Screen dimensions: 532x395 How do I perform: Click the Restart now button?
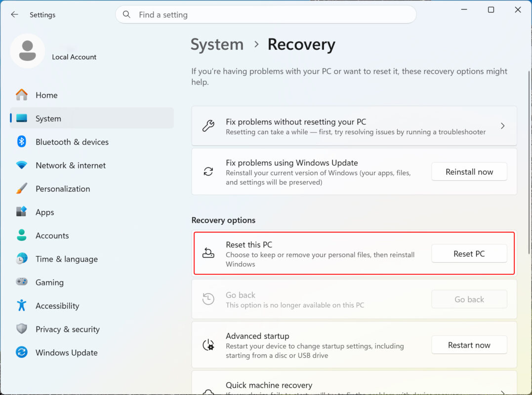(x=469, y=345)
